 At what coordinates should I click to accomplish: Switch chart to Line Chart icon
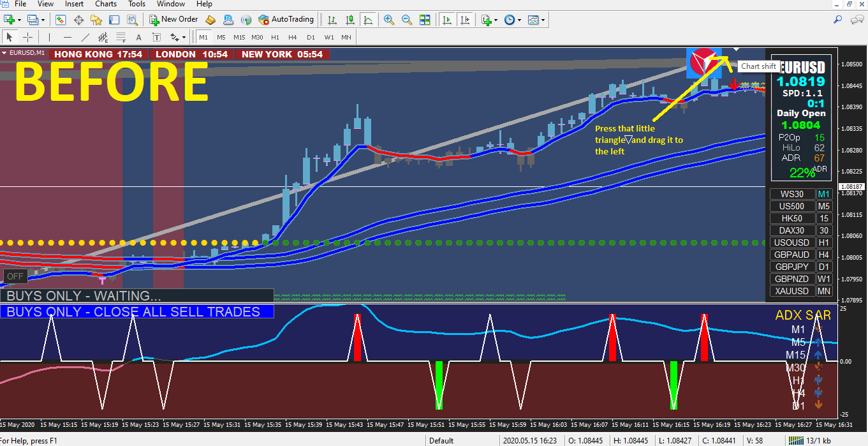[x=367, y=20]
